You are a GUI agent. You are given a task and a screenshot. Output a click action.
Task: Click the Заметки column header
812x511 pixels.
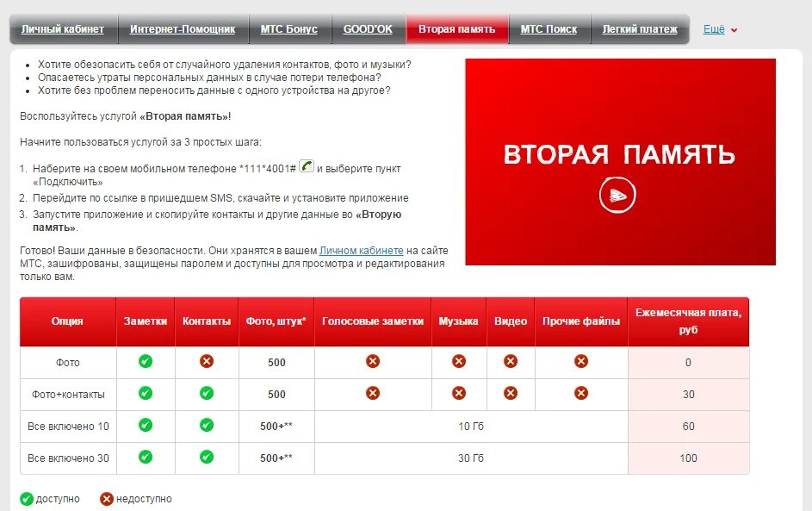coord(146,321)
